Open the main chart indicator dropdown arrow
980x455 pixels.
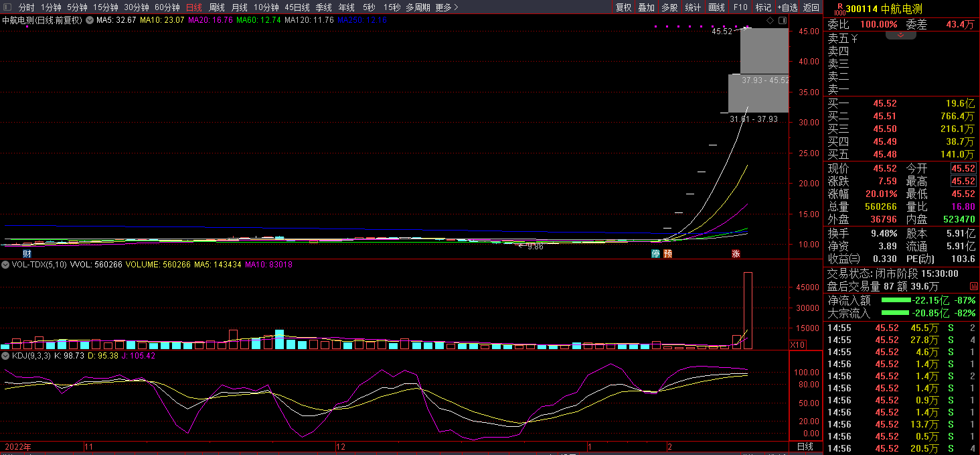tap(89, 20)
